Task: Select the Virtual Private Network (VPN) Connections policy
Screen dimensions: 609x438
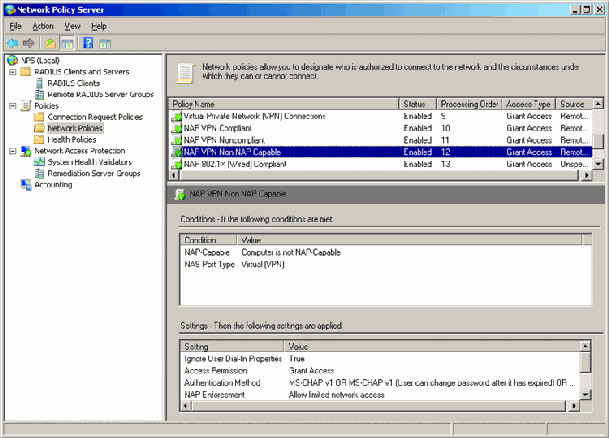Action: click(254, 116)
